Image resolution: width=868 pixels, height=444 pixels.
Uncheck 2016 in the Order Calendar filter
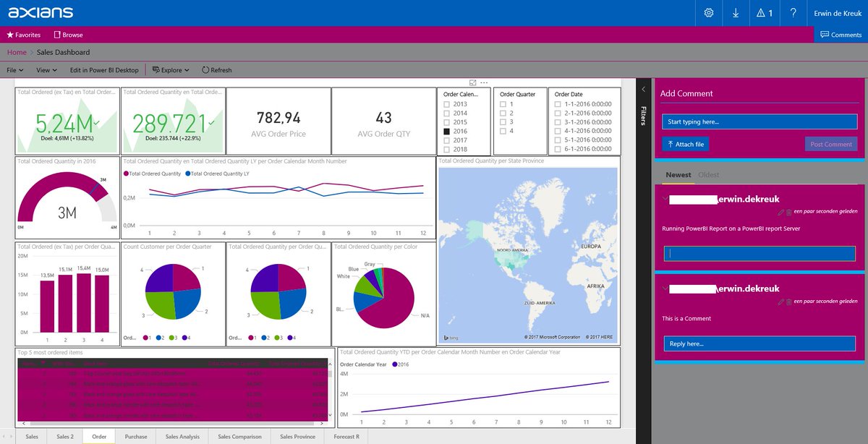446,131
